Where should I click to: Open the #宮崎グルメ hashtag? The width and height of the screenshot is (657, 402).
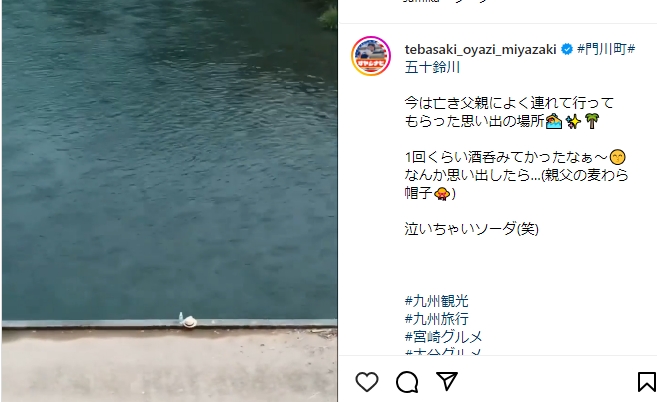point(443,337)
